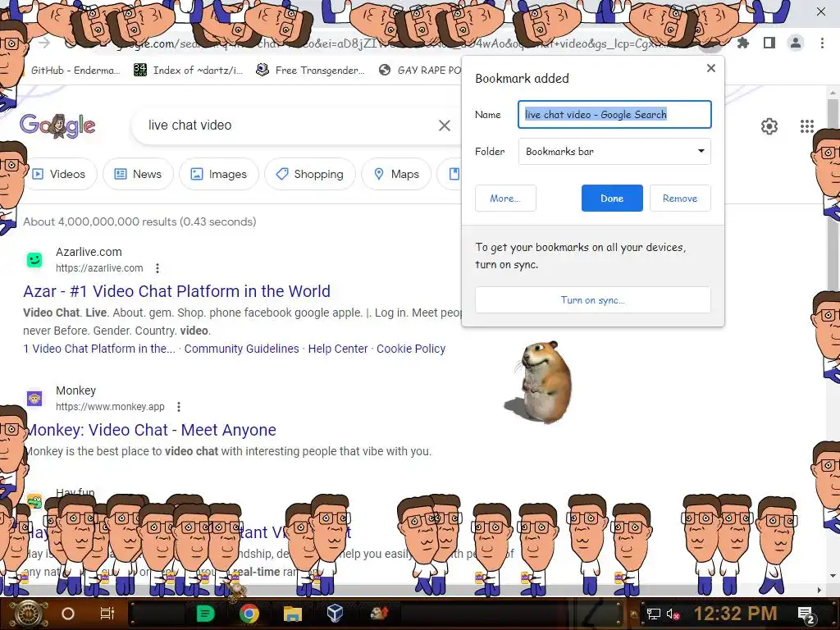Open Community Guidelines sitelink
840x630 pixels.
click(242, 349)
